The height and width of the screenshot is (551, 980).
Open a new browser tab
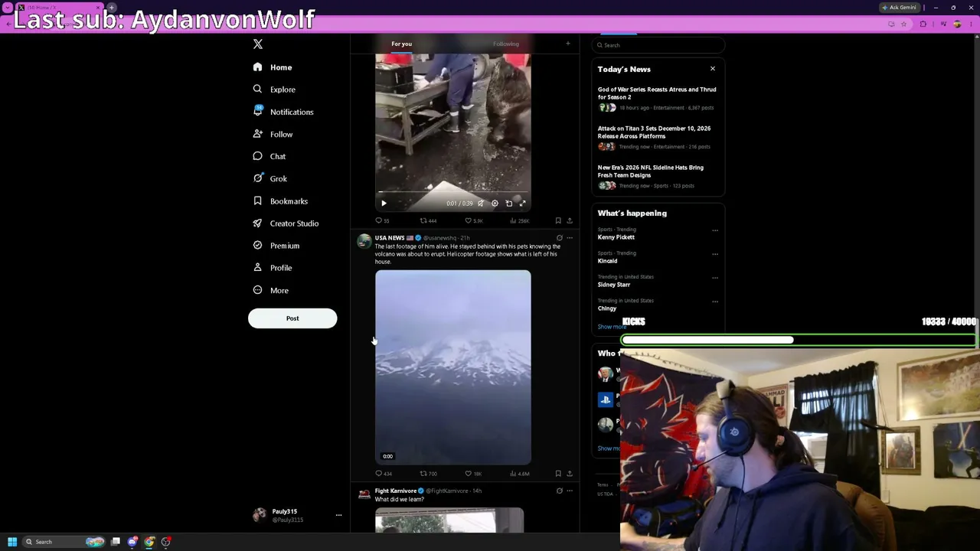point(112,8)
